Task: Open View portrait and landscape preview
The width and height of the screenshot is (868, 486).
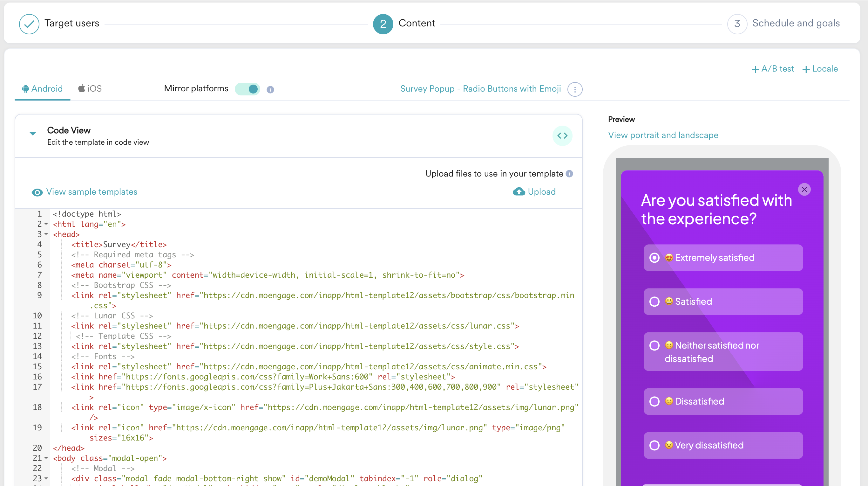Action: (x=663, y=135)
